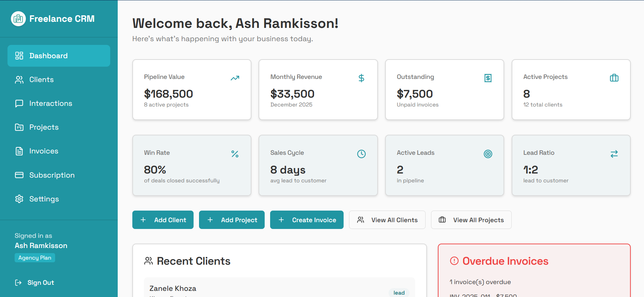Click the Ash Ramkisson signed-in name
Screen dimensions: 644x297
41,246
